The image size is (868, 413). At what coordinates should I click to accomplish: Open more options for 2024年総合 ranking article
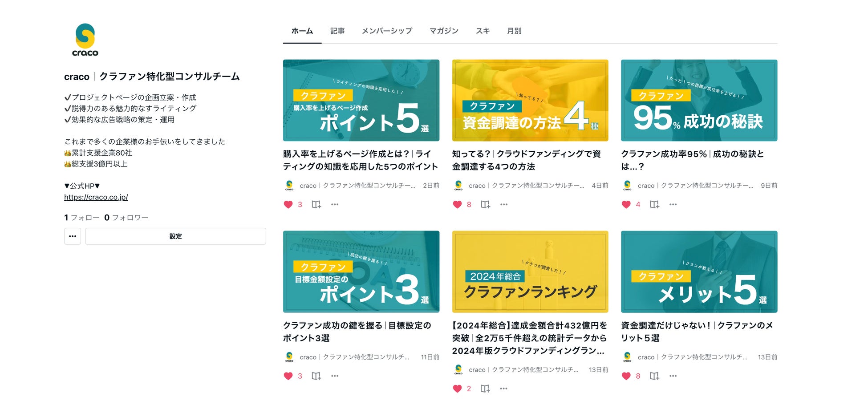[504, 389]
